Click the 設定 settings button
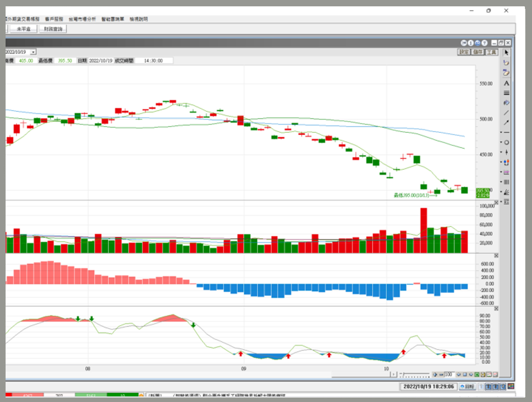This screenshot has height=402, width=532. pyautogui.click(x=464, y=52)
